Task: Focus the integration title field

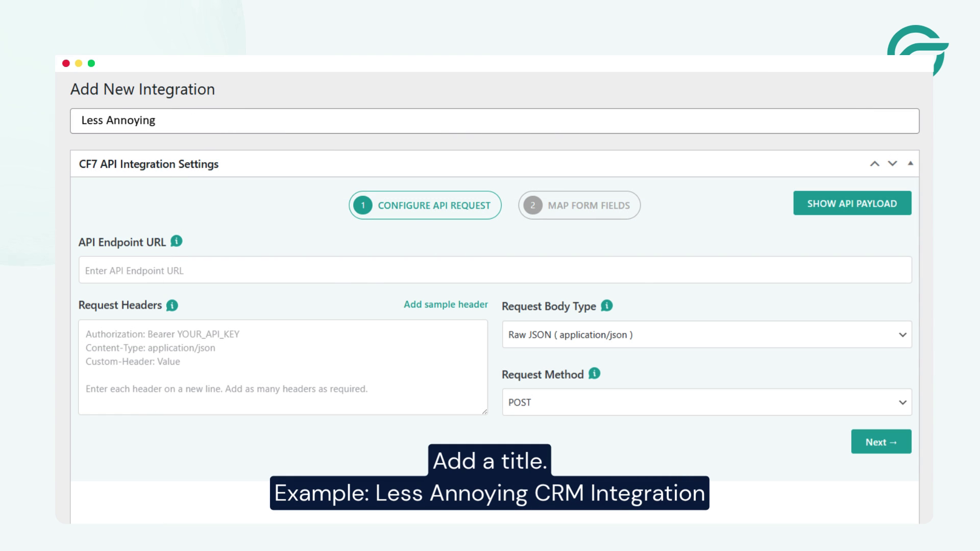Action: 495,121
